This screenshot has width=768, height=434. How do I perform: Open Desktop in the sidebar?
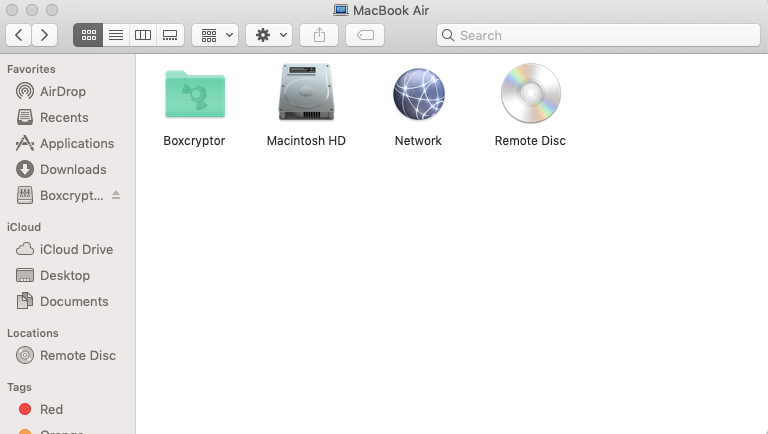(x=68, y=275)
